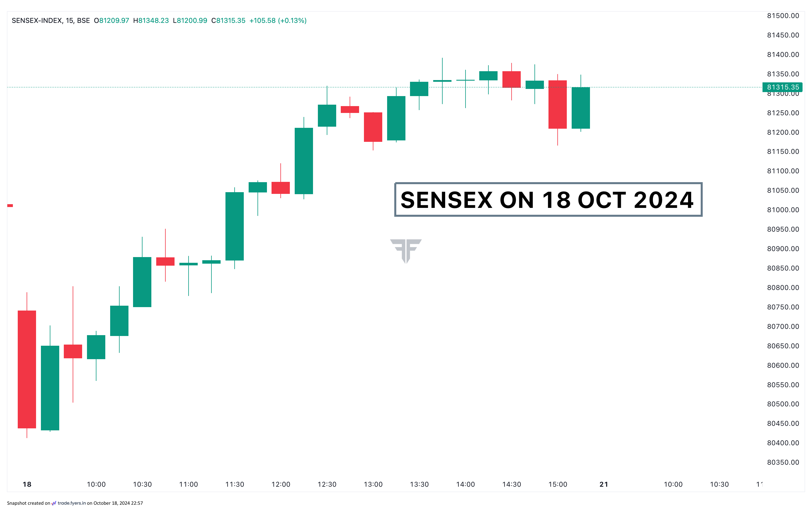Click the 15:00 time axis label
This screenshot has width=812, height=509.
[x=558, y=484]
